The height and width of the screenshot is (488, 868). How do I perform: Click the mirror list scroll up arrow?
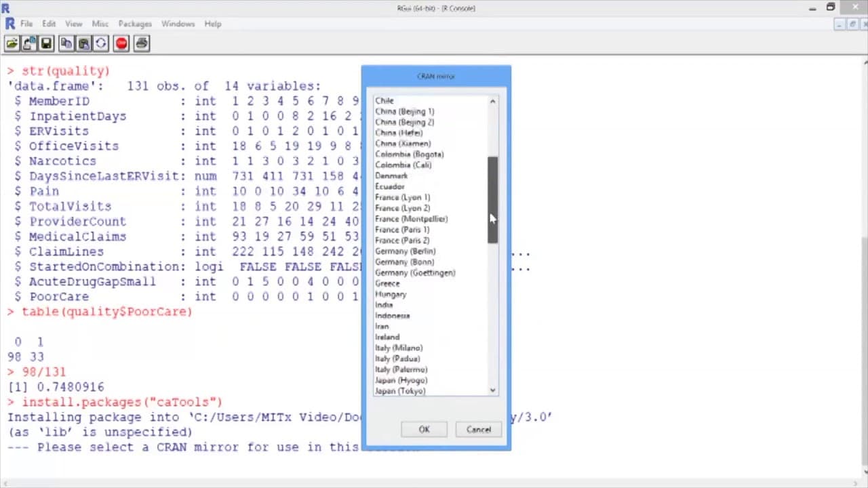493,101
